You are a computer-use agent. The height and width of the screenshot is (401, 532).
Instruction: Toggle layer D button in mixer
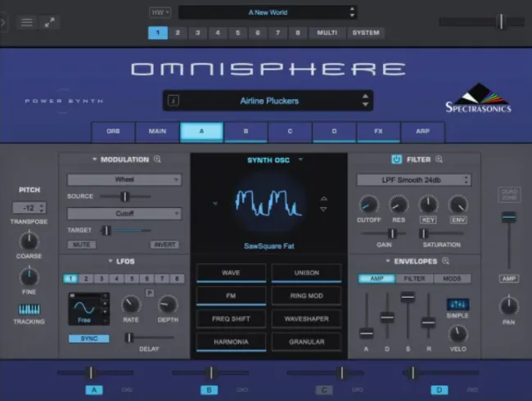tap(439, 390)
